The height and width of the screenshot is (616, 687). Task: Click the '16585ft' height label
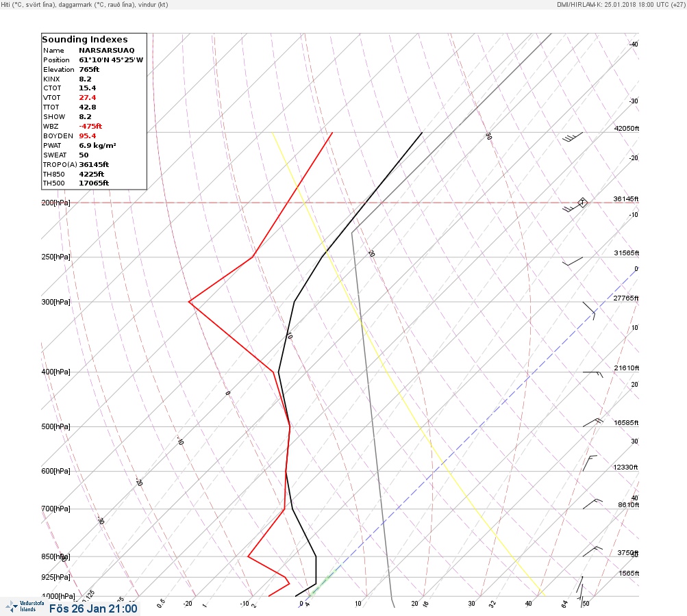click(626, 422)
